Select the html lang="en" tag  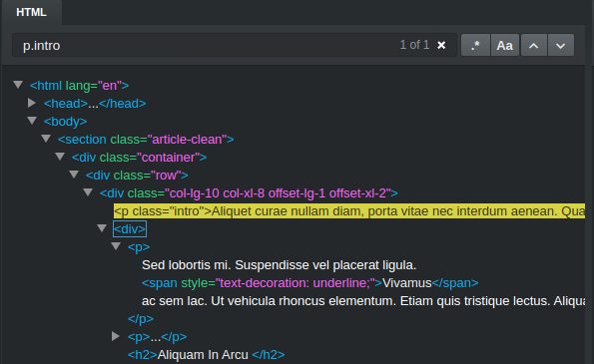coord(79,86)
